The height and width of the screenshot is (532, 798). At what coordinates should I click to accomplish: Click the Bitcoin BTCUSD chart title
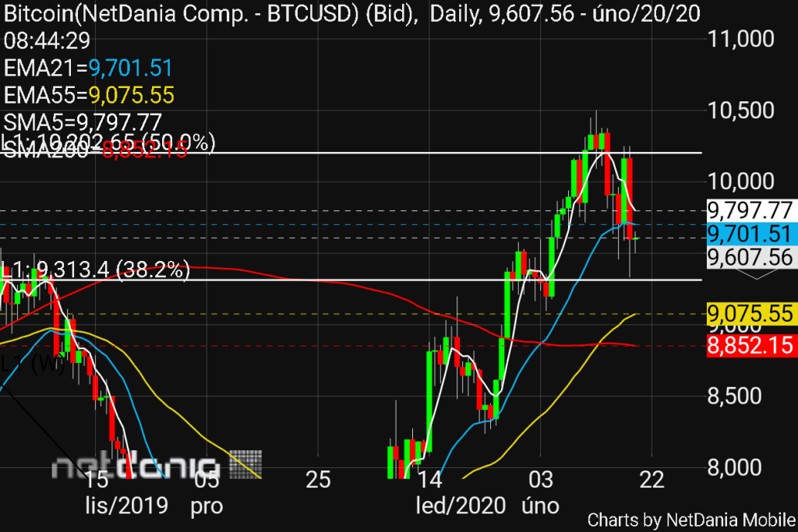351,14
